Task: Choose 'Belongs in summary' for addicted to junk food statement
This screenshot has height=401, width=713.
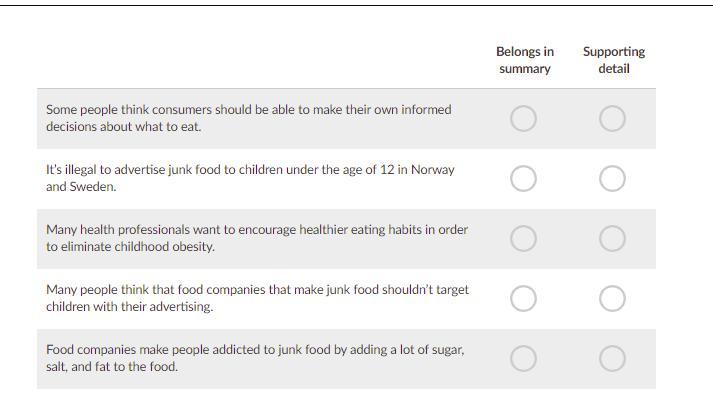Action: (523, 359)
